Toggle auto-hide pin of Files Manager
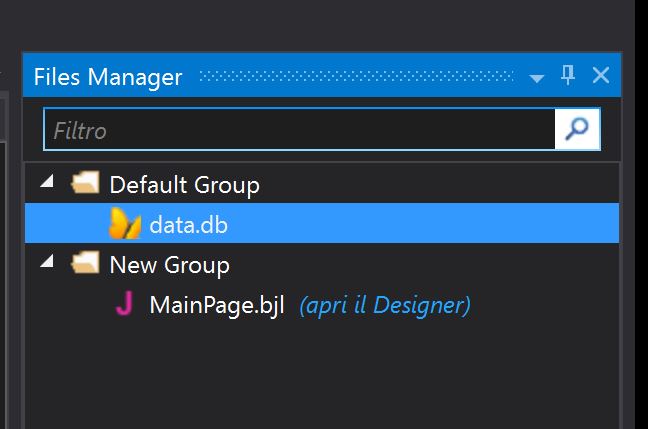The image size is (648, 429). tap(568, 76)
